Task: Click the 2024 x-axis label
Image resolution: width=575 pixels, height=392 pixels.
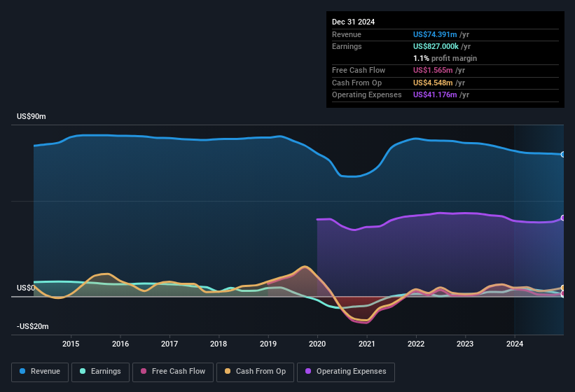Action: pos(515,344)
